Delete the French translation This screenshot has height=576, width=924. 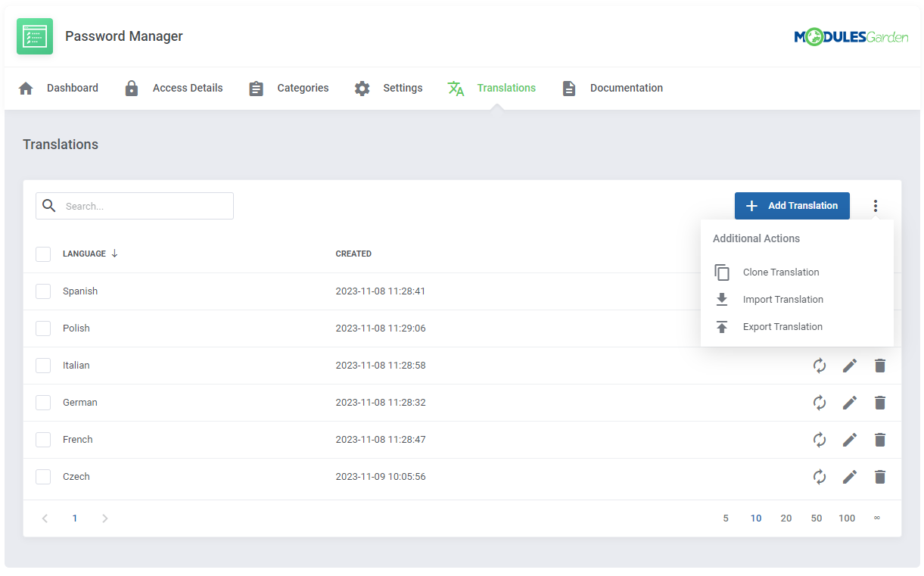coord(880,440)
